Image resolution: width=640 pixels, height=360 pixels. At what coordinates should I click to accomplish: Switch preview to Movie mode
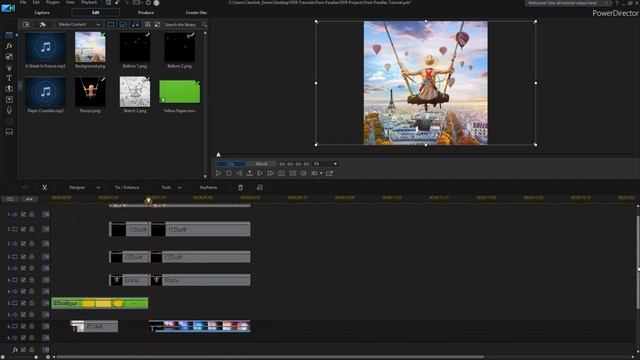click(x=261, y=164)
